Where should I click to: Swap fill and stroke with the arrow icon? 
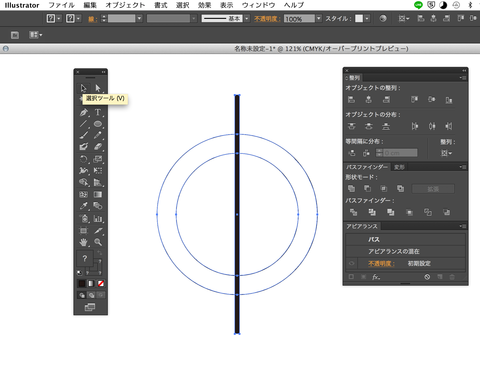point(100,254)
